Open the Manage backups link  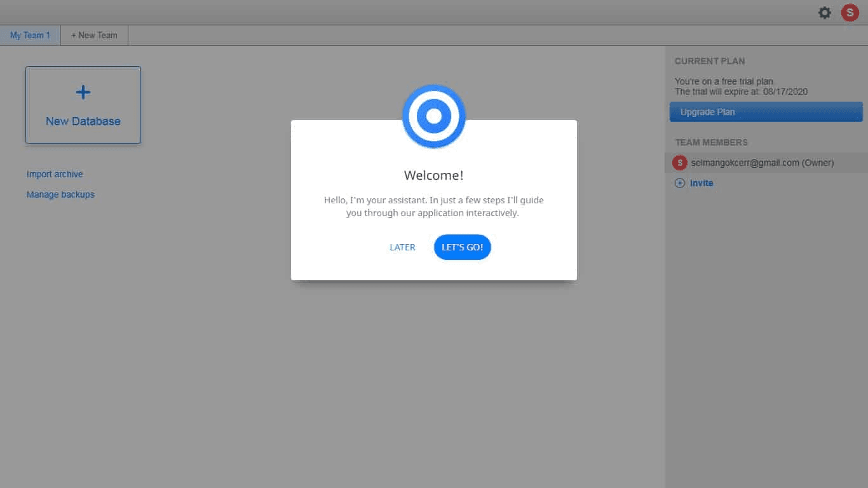(x=60, y=194)
